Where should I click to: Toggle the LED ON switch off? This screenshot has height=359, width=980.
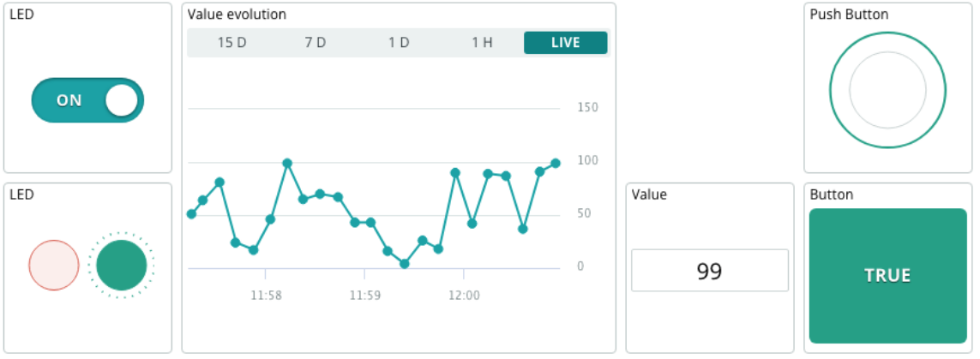87,100
